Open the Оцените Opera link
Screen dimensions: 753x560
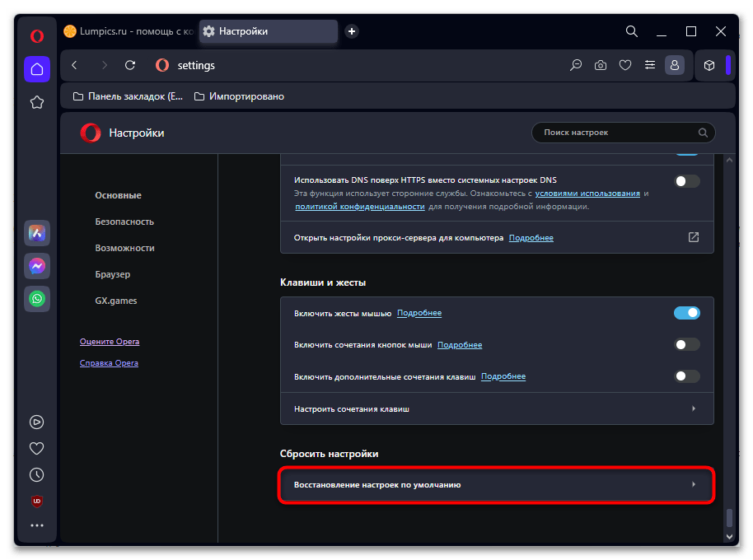pos(110,342)
